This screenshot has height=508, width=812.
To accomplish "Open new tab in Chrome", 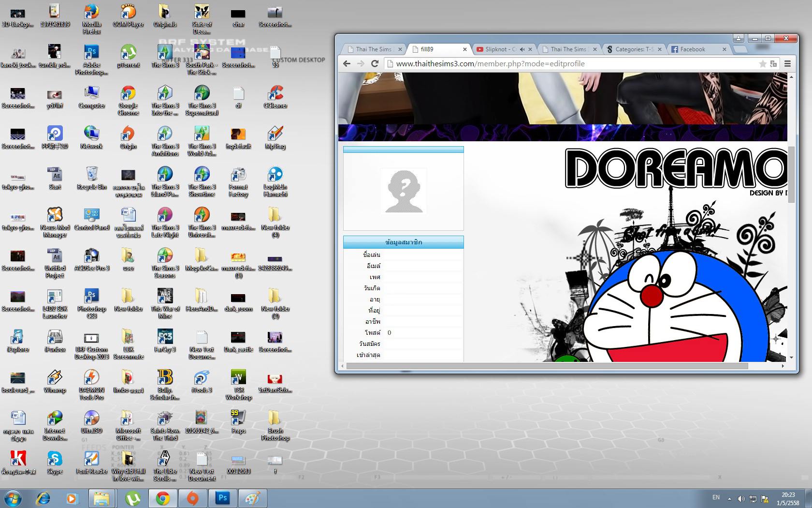I will [x=740, y=49].
